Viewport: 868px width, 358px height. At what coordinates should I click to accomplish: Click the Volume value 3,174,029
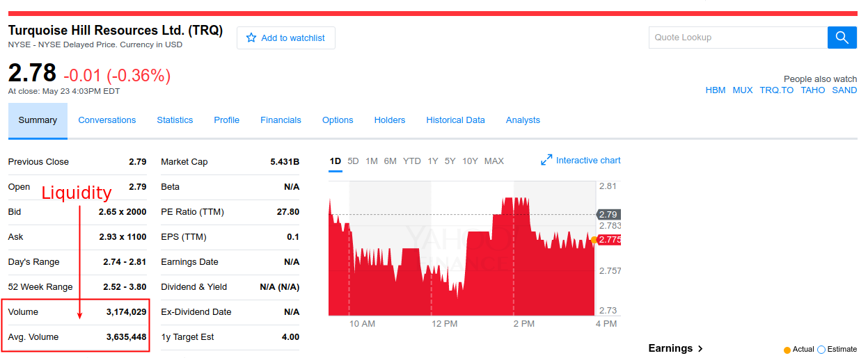pyautogui.click(x=126, y=312)
